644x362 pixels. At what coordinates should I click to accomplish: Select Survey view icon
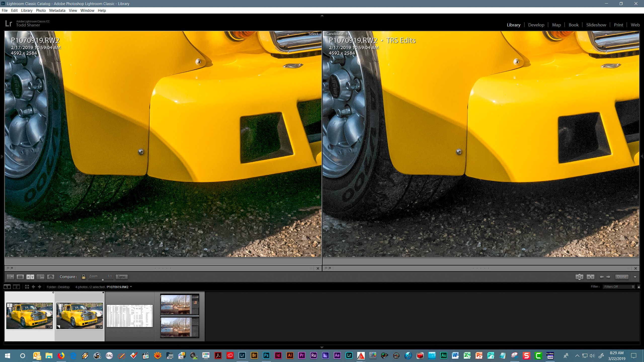click(40, 277)
